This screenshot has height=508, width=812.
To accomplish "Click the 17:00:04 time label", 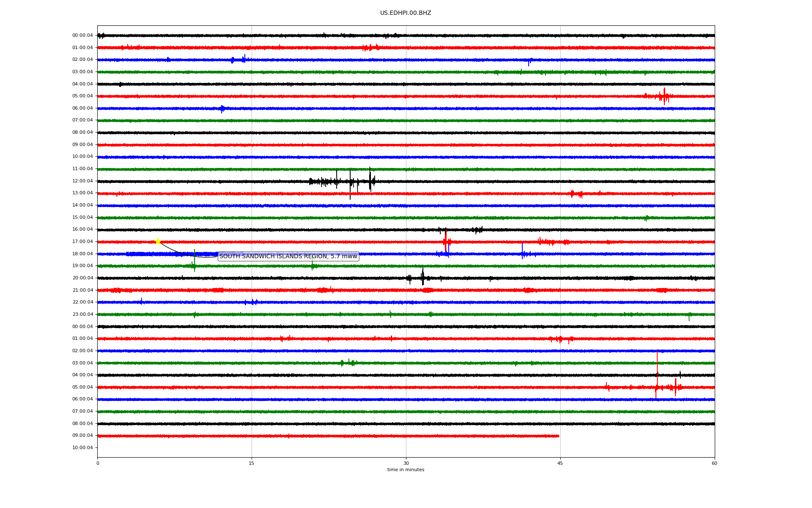I will [82, 242].
